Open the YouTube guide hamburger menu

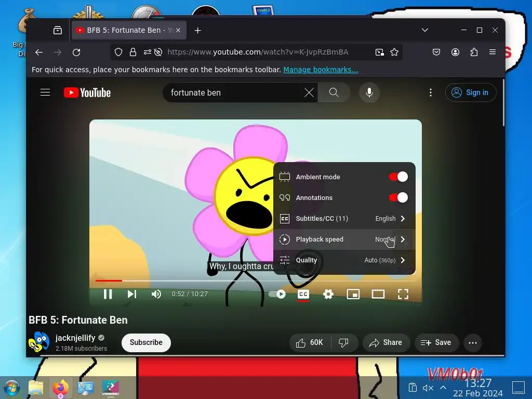coord(45,92)
